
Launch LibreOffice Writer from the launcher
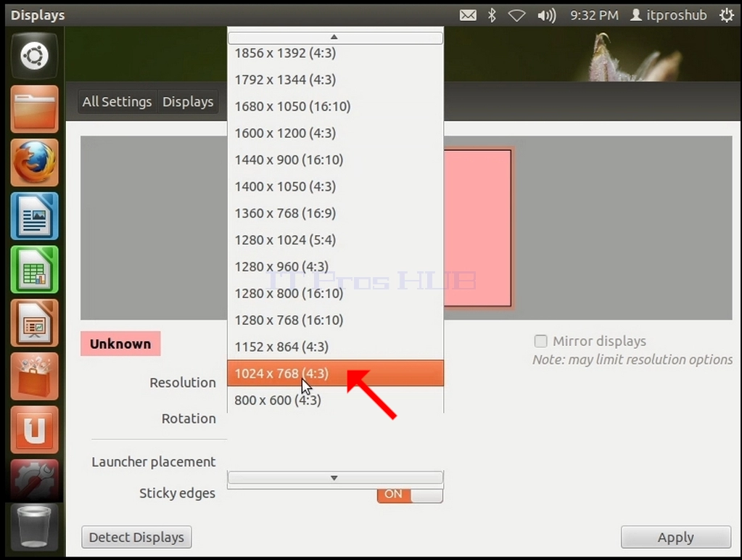35,216
